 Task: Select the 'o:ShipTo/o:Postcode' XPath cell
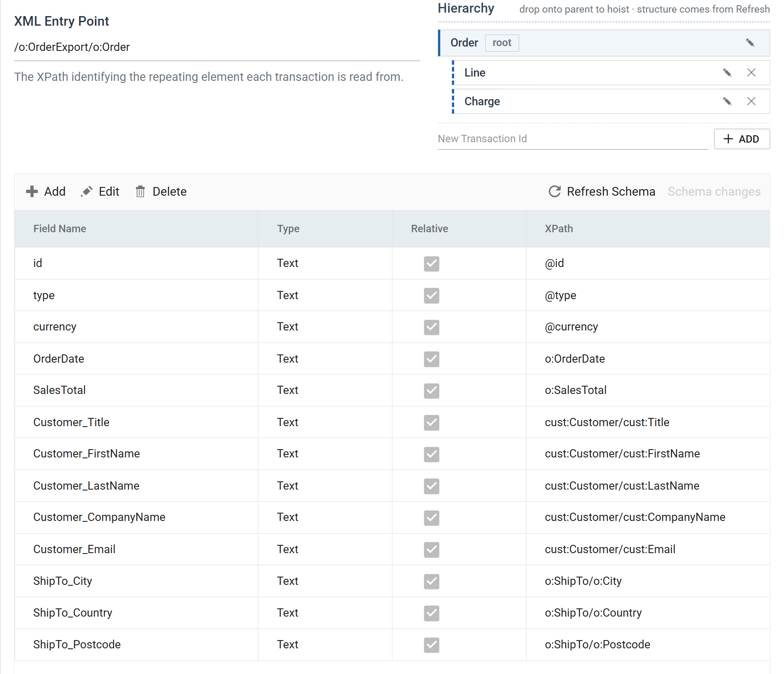click(x=648, y=644)
